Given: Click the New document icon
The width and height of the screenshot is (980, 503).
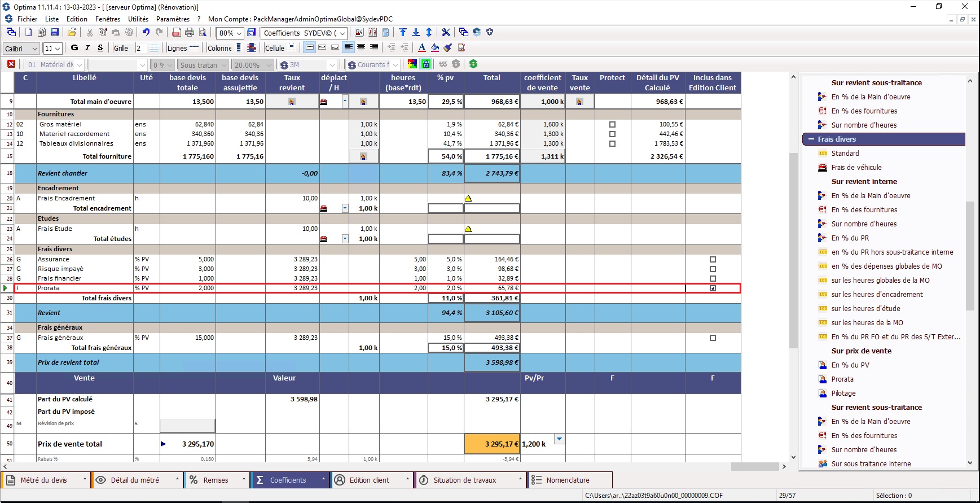Looking at the screenshot, I should tap(28, 32).
